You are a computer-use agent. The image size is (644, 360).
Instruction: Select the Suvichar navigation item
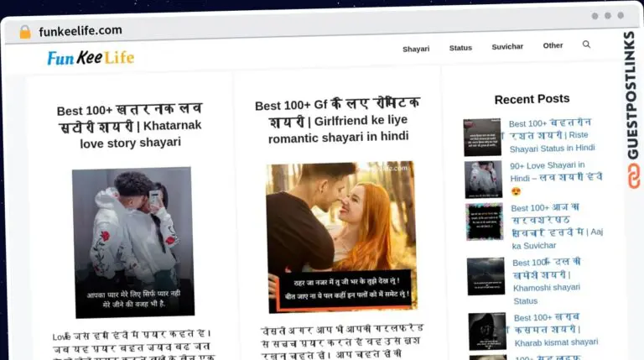coord(507,47)
